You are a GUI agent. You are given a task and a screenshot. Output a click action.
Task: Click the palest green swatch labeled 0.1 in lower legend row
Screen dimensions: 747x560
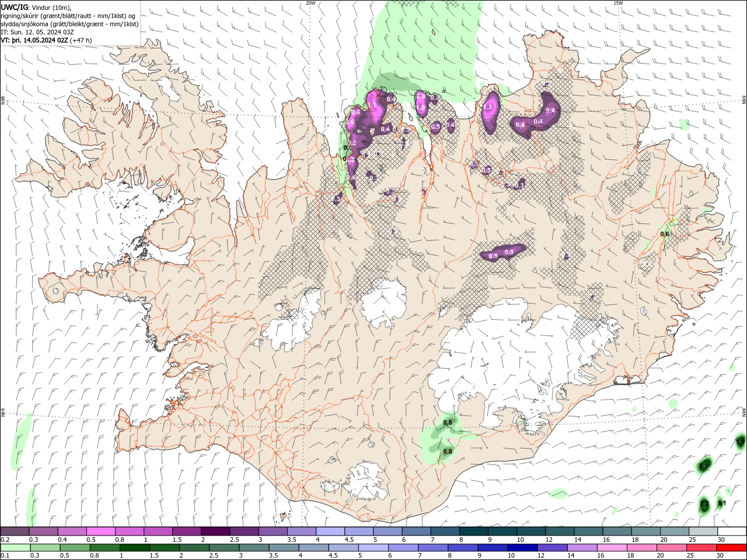pos(15,548)
